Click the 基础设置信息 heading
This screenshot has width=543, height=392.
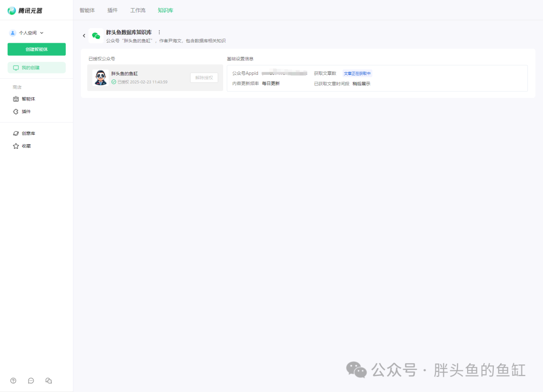pyautogui.click(x=240, y=59)
